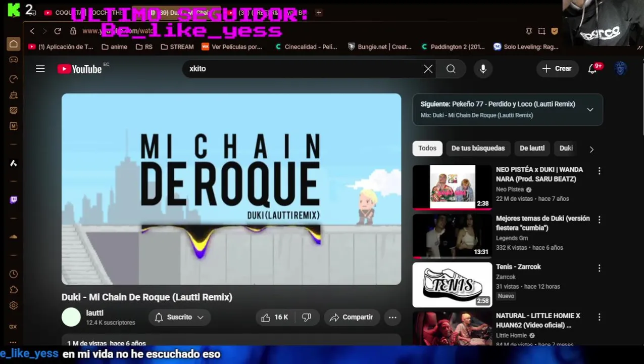Image resolution: width=644 pixels, height=364 pixels.
Task: Click the lauttl channel avatar
Action: [x=71, y=317]
